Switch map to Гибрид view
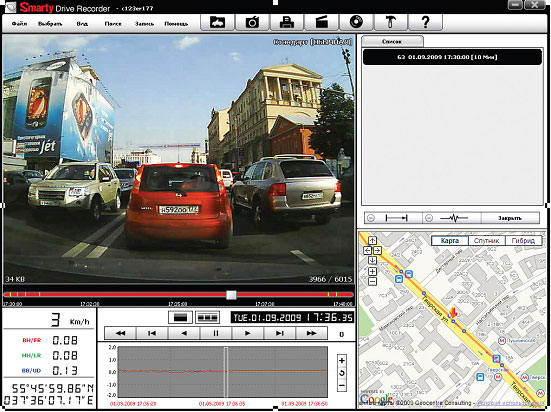This screenshot has height=412, width=551. click(x=523, y=241)
